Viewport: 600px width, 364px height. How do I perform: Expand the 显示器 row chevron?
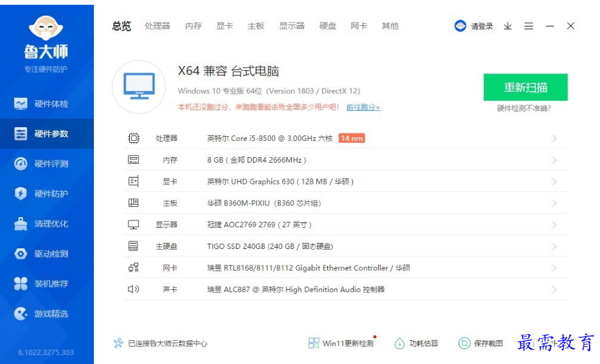coord(554,225)
